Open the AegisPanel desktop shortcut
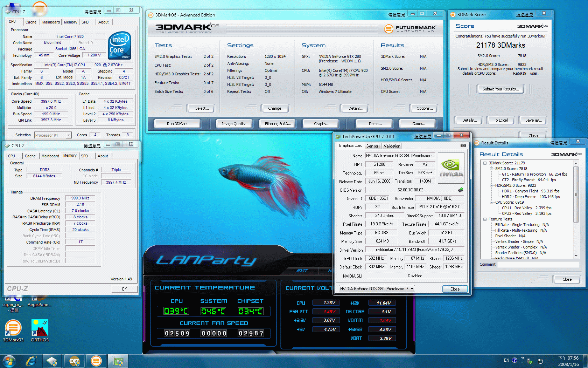This screenshot has height=368, width=588. coord(39,302)
